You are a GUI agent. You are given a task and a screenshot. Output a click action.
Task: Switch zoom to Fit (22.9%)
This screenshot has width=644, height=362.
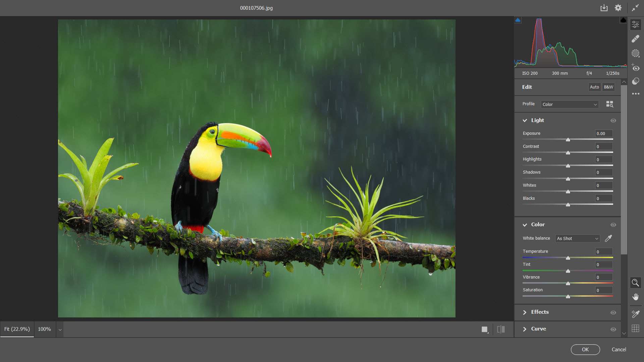click(17, 329)
